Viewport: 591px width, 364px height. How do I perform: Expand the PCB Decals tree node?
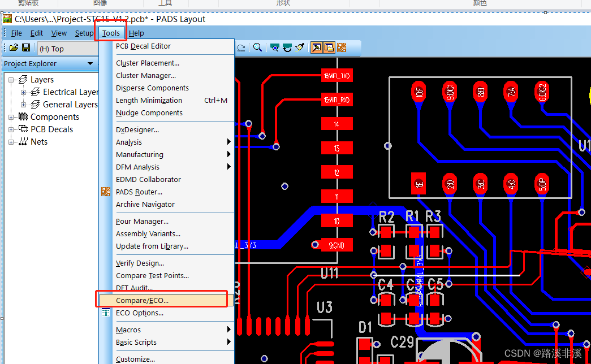11,129
